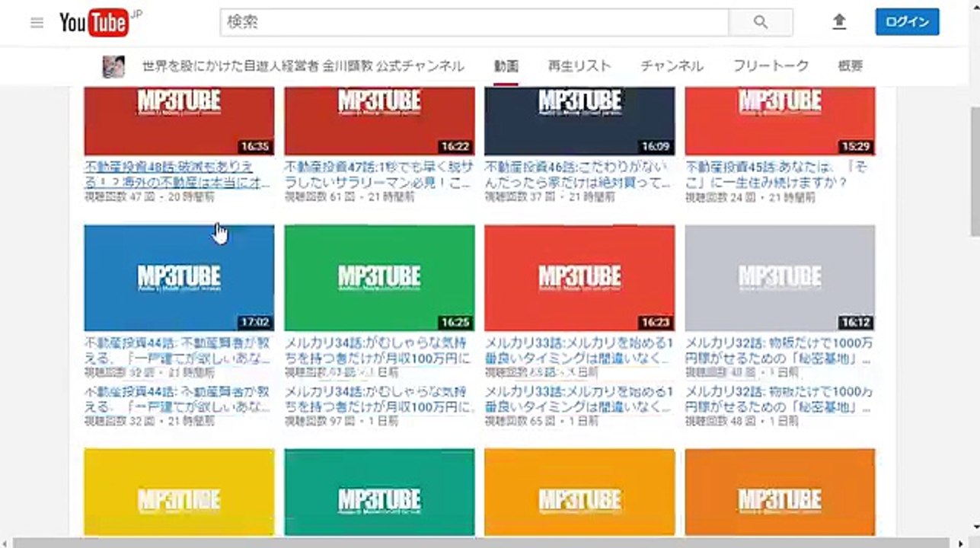
Task: Select the thumbnail with 15:29 duration
Action: [780, 121]
